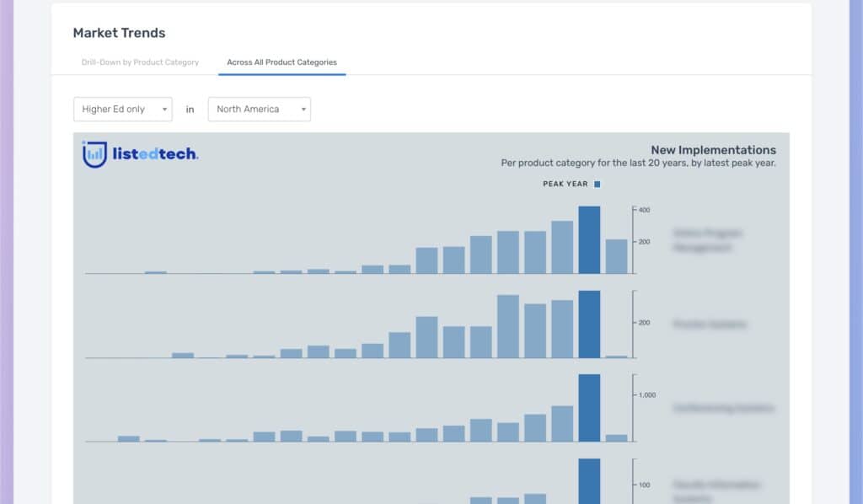Click the 'in' label between the dropdowns
Image resolution: width=863 pixels, height=504 pixels.
coord(190,110)
